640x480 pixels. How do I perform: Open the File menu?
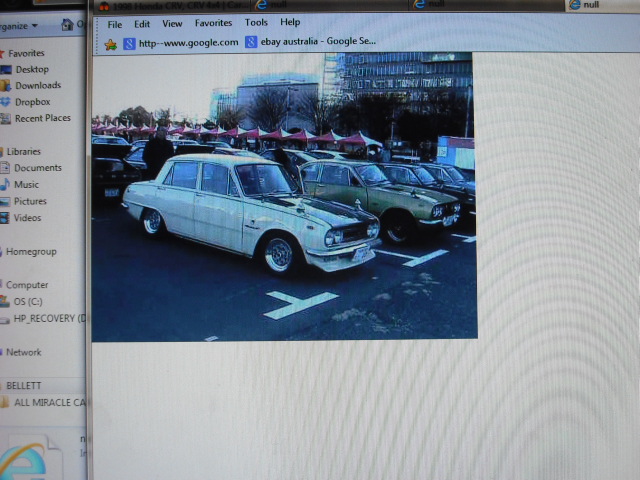click(x=114, y=23)
